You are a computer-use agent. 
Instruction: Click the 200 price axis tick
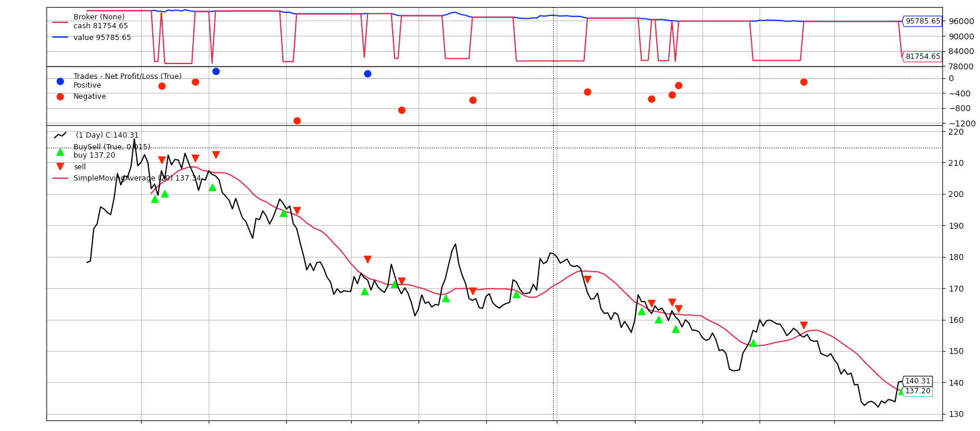point(956,194)
